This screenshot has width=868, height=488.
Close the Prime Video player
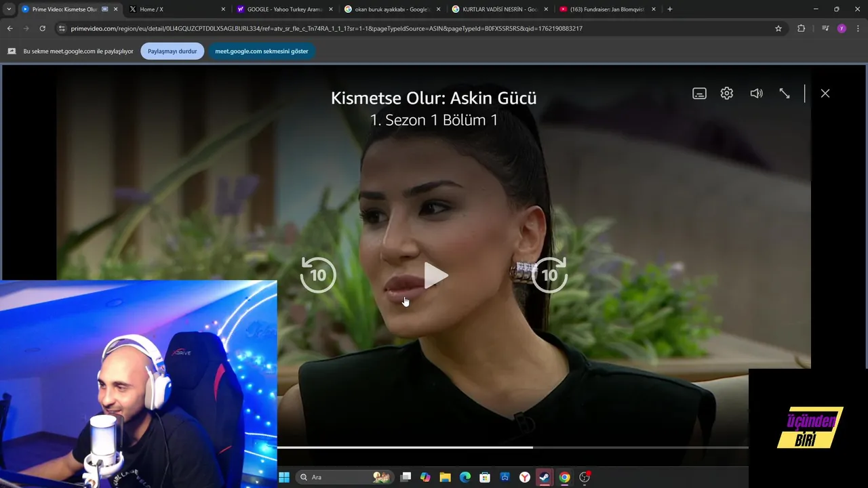pos(825,94)
